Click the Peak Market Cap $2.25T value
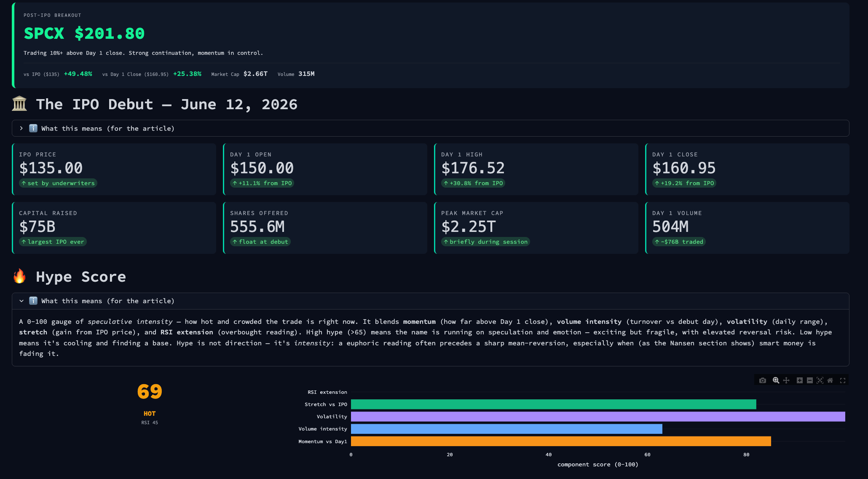The image size is (868, 479). click(x=469, y=227)
